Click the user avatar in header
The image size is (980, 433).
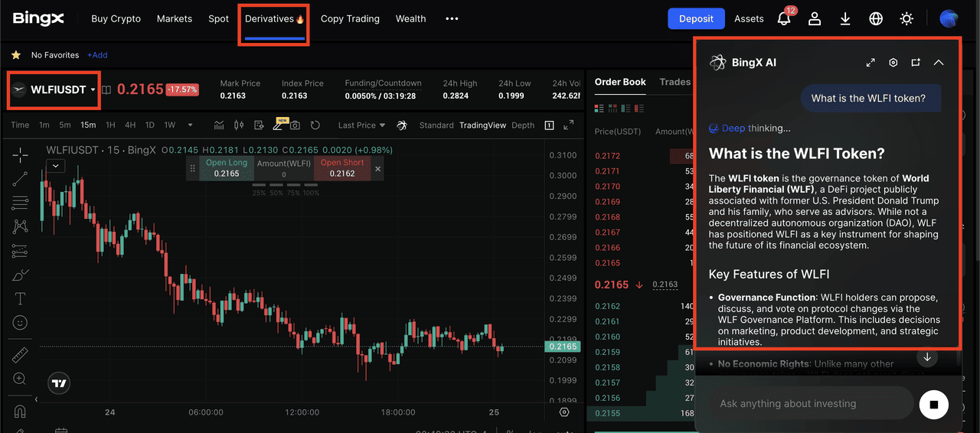(949, 18)
